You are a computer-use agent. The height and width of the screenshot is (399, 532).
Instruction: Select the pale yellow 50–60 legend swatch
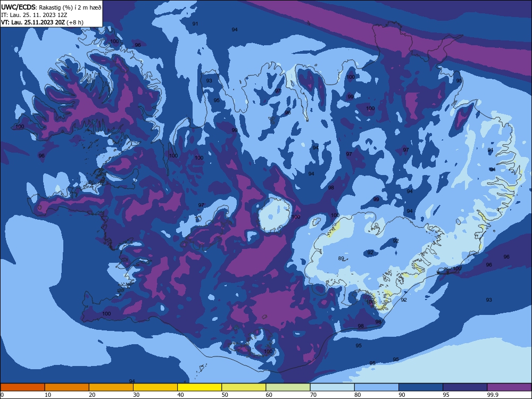244,387
